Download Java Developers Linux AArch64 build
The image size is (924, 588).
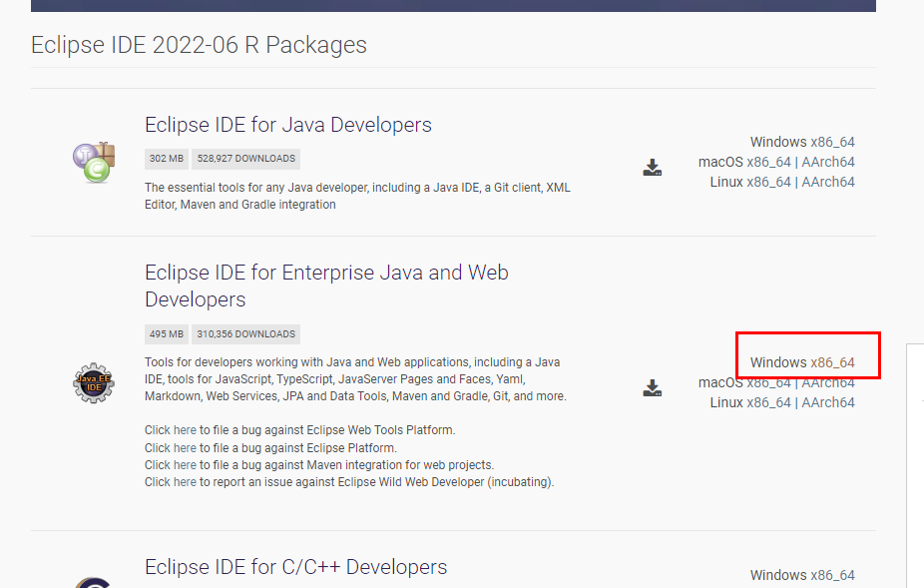pos(828,183)
